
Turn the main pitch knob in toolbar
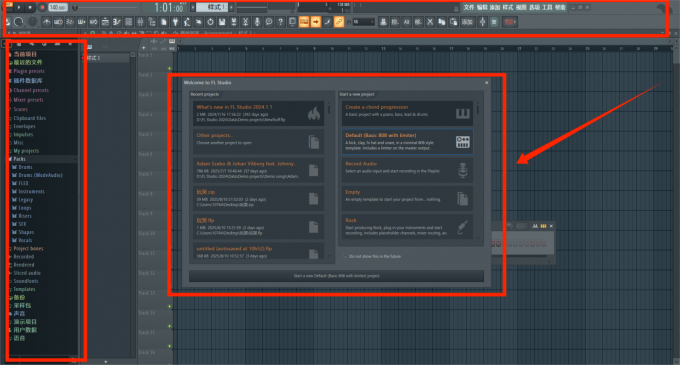click(33, 22)
